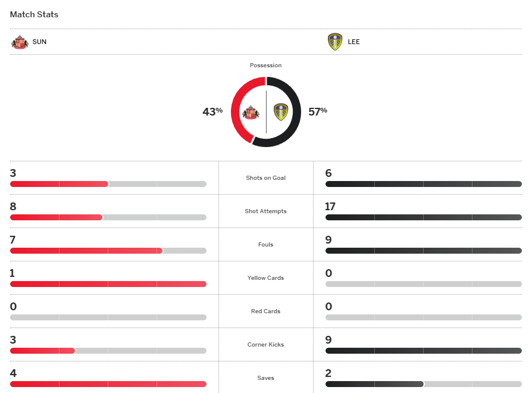Click the Possession label
The width and height of the screenshot is (532, 393).
click(x=265, y=65)
